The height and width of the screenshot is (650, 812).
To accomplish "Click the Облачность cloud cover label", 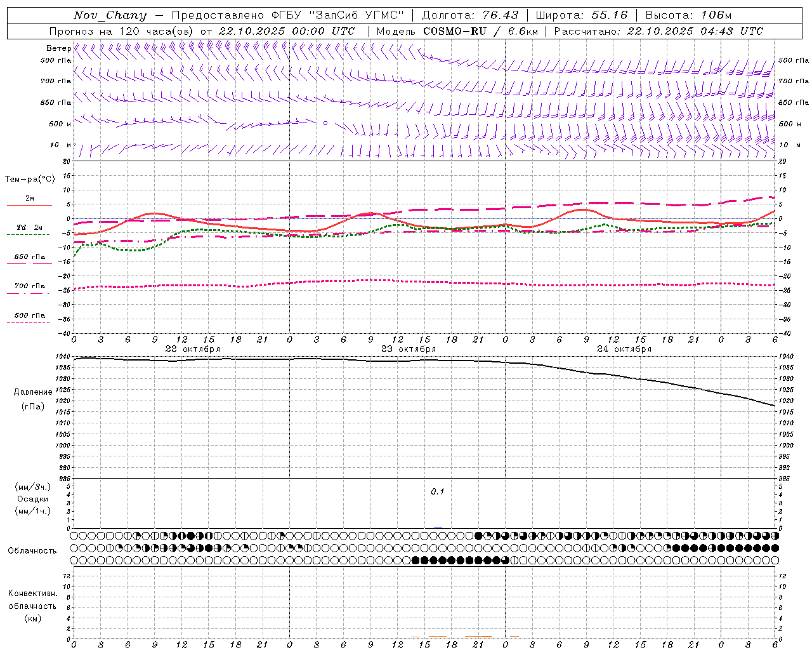I will pos(32,551).
